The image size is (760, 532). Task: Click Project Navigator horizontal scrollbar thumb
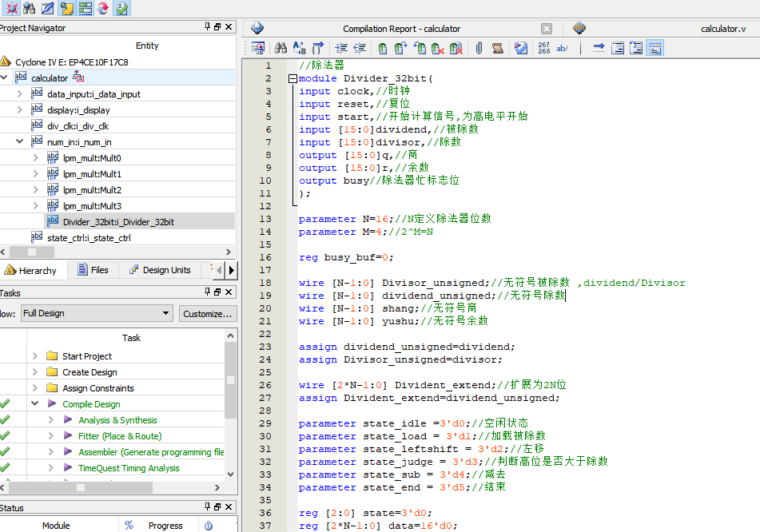pos(32,252)
